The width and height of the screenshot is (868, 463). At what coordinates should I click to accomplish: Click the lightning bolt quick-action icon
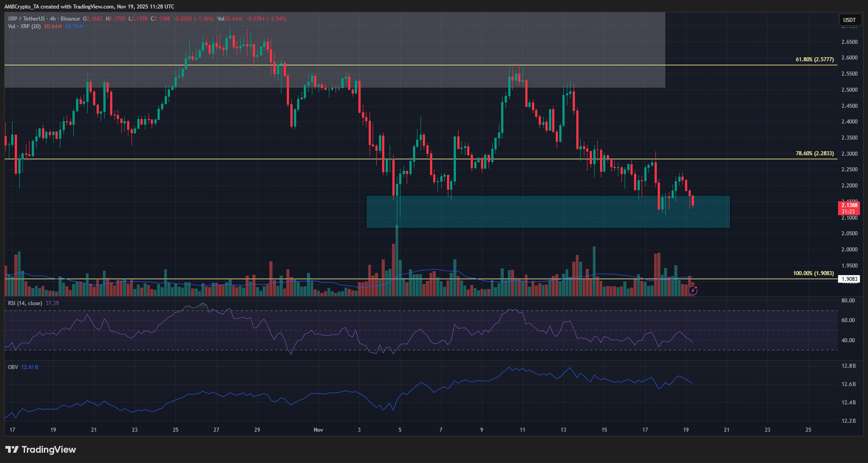(x=693, y=291)
